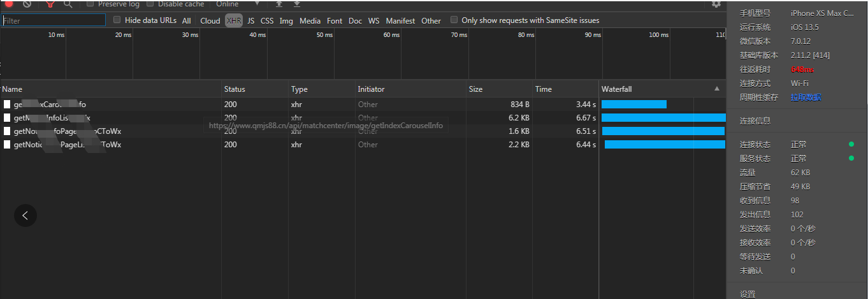The image size is (868, 299).
Task: Filter requests by Other type
Action: coord(431,20)
